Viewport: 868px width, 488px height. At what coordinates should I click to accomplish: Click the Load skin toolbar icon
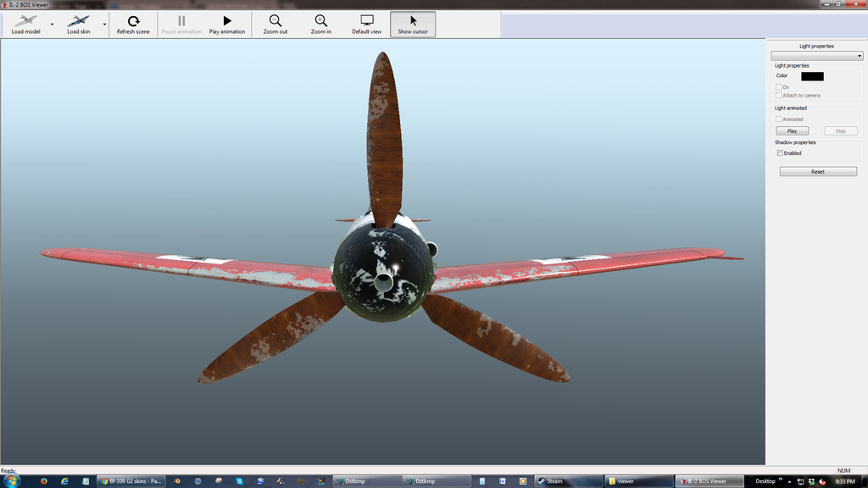pos(79,21)
